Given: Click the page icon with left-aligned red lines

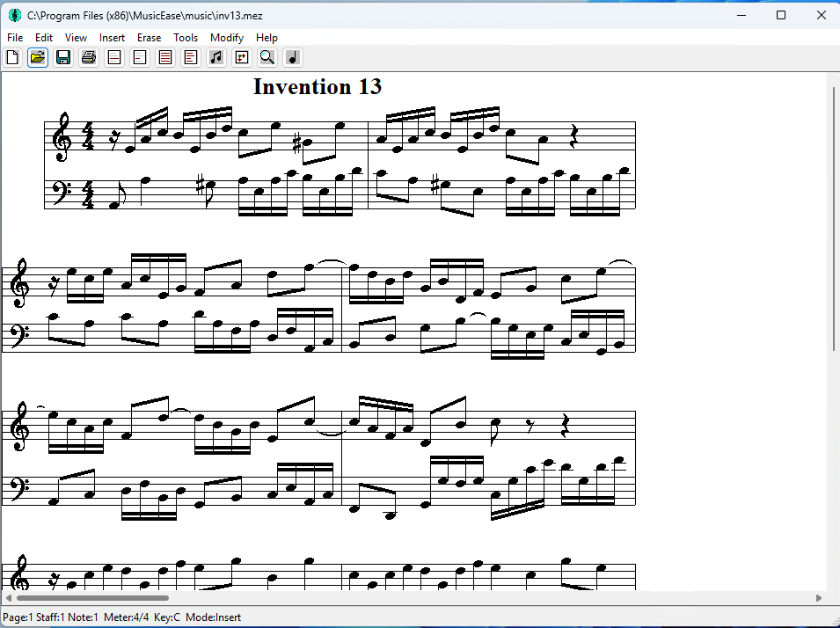Looking at the screenshot, I should tap(191, 57).
